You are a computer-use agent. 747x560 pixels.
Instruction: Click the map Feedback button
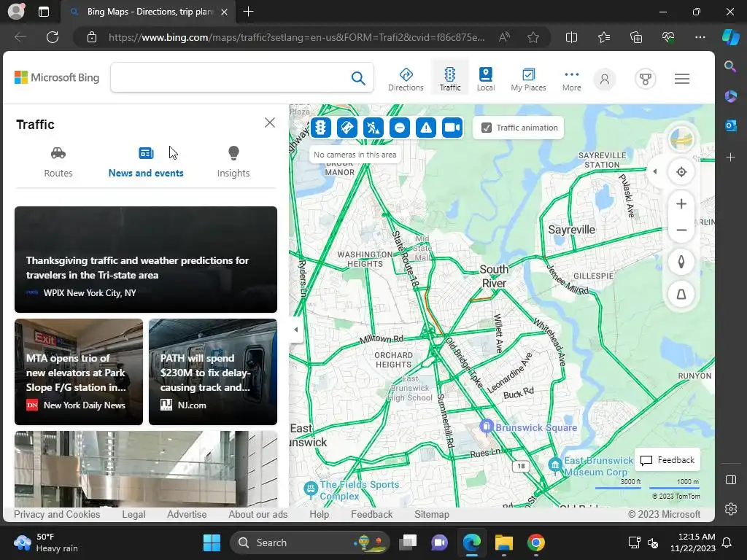[667, 460]
